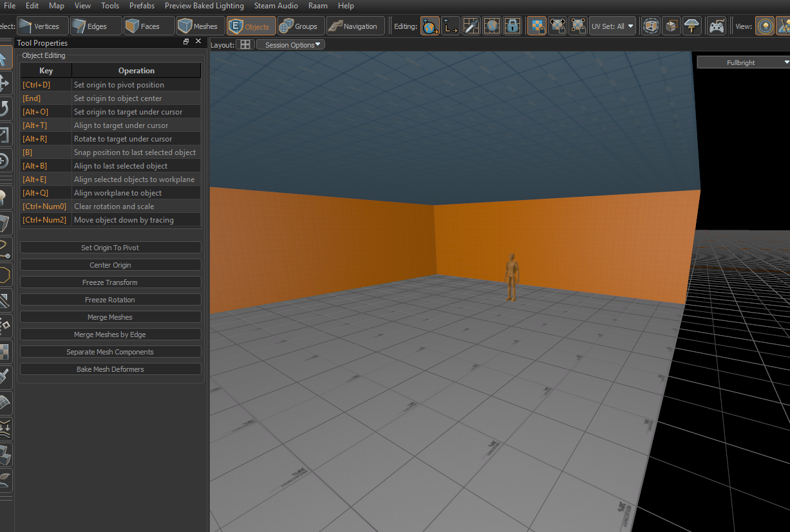This screenshot has width=790, height=532.
Task: Open the UV Set: All dropdown
Action: (x=612, y=26)
